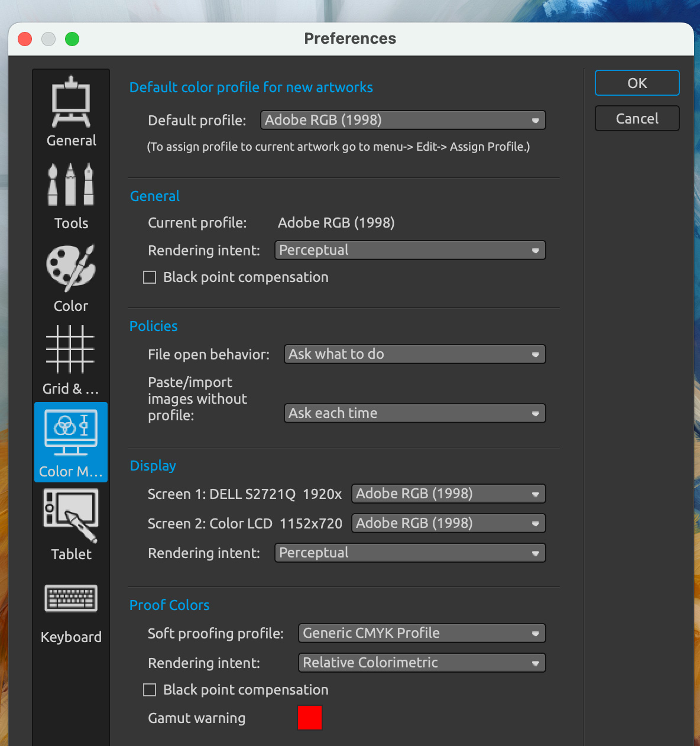The height and width of the screenshot is (746, 700).
Task: Open the Color palette preferences icon
Action: (71, 268)
